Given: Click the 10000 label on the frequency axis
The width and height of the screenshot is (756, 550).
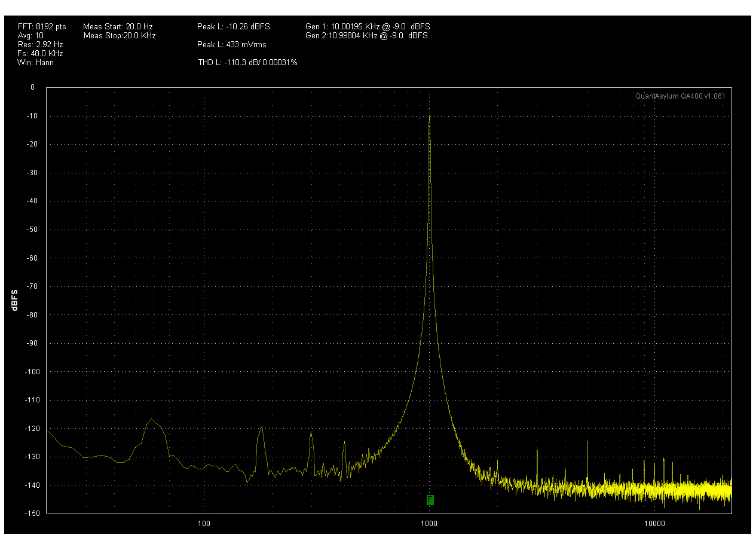Looking at the screenshot, I should point(655,524).
